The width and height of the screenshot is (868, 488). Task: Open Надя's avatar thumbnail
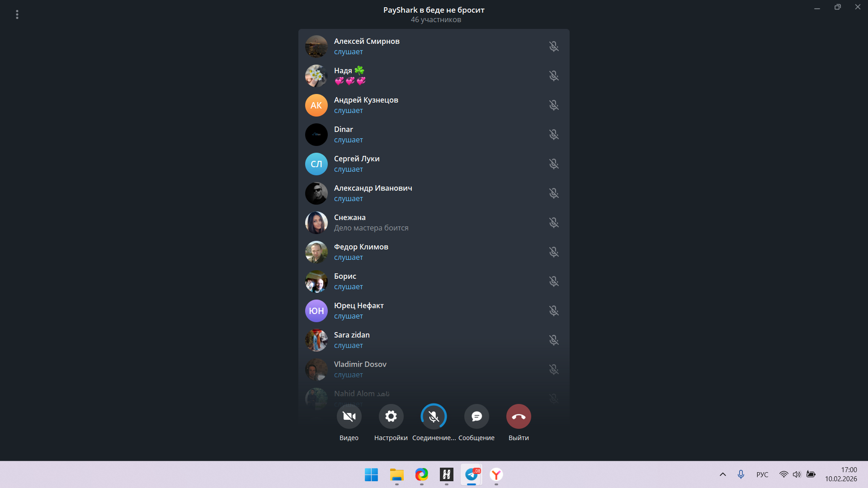(316, 76)
